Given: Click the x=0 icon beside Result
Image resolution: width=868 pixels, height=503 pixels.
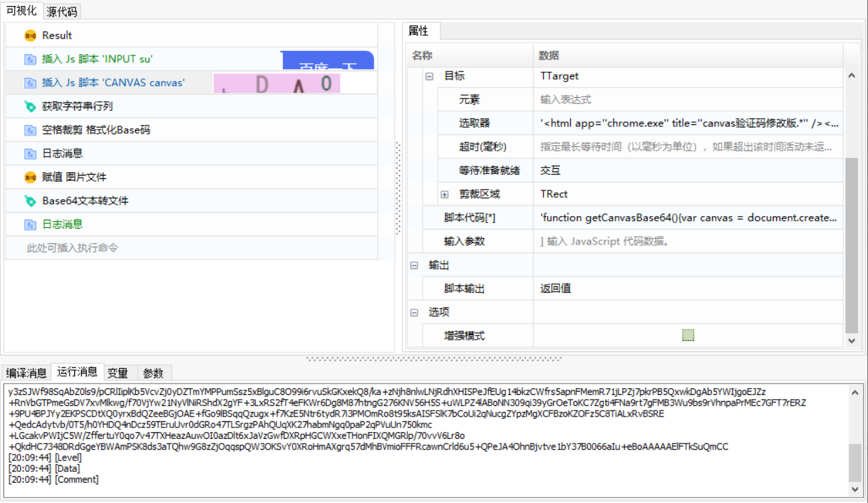Looking at the screenshot, I should pyautogui.click(x=30, y=35).
